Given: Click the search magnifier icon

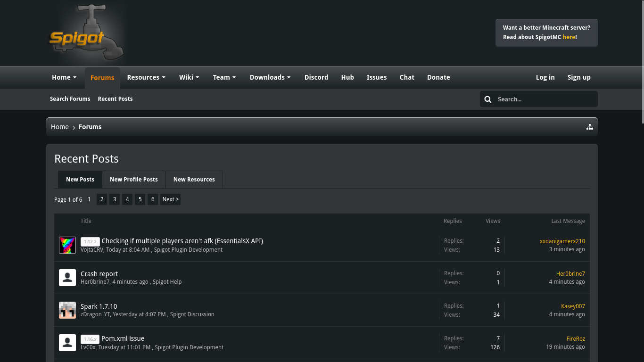Looking at the screenshot, I should click(488, 99).
